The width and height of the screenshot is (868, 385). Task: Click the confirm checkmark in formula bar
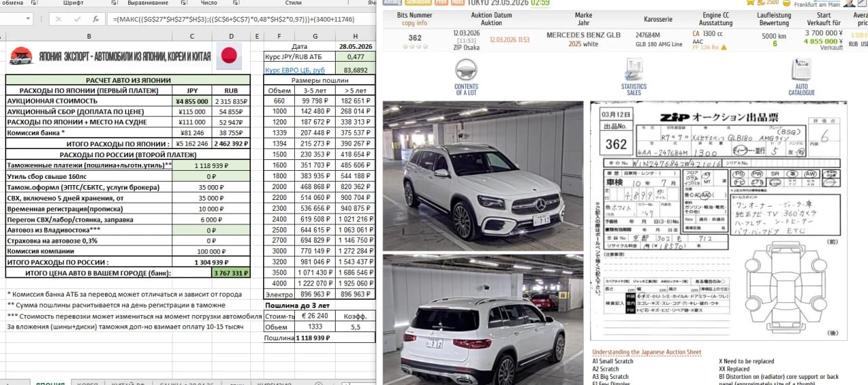point(77,19)
